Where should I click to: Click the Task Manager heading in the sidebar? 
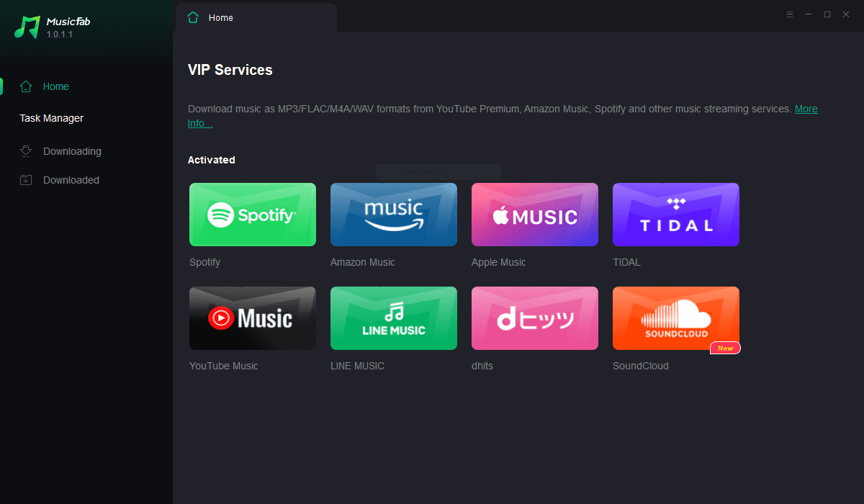52,118
